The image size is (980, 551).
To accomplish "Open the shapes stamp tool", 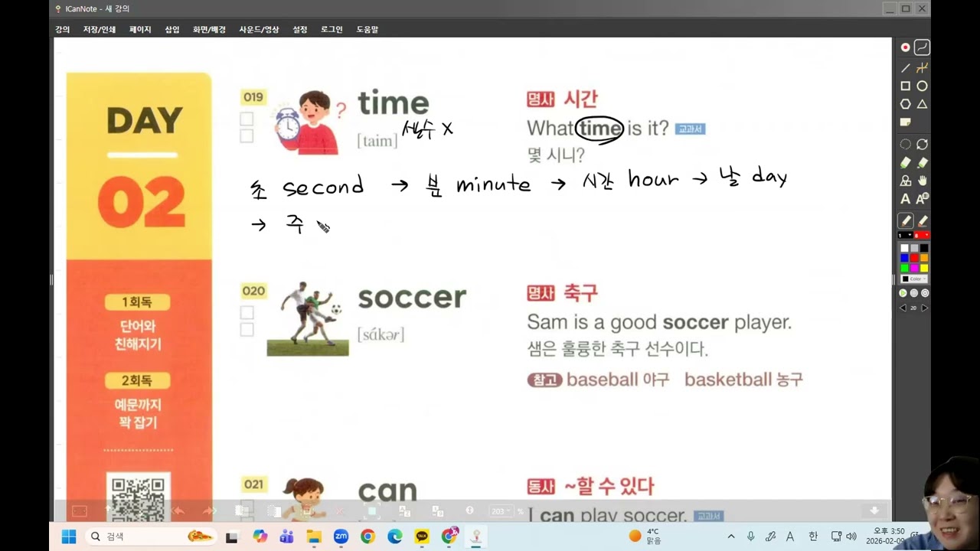I will tap(905, 181).
